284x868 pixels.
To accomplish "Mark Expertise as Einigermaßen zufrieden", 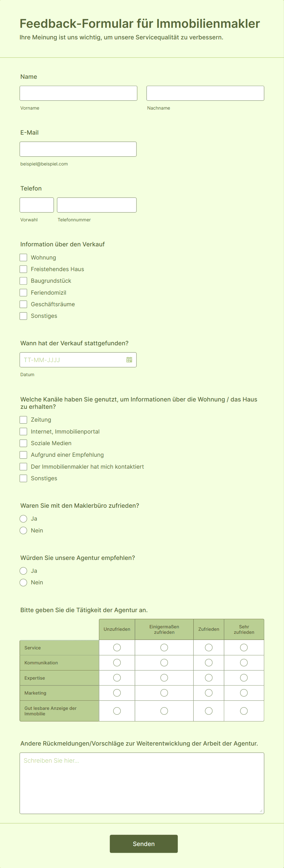I will point(164,677).
